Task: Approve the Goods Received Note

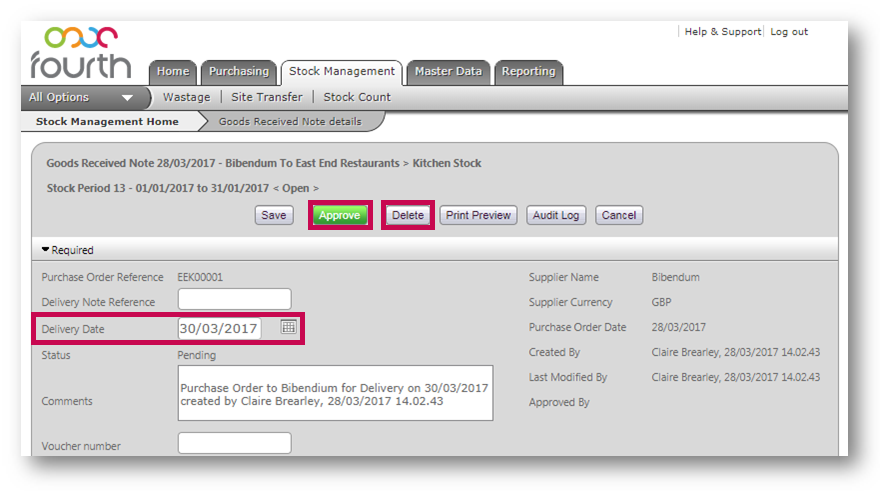Action: click(339, 215)
